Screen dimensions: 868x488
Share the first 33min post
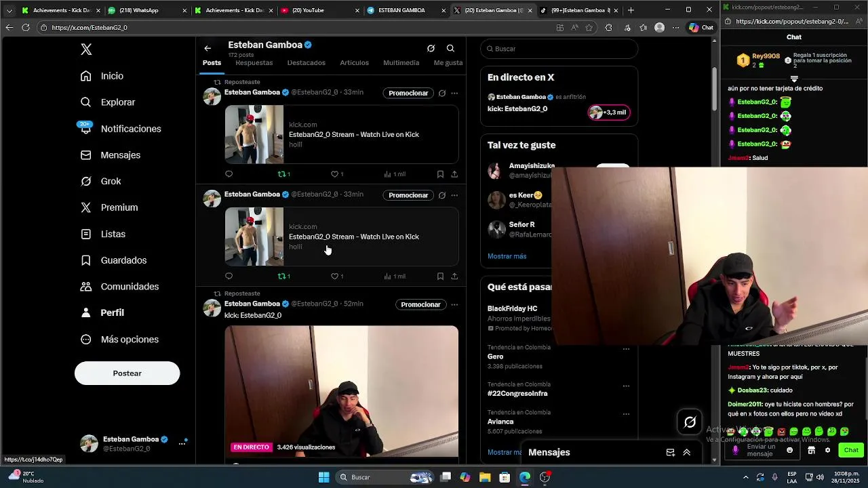click(x=454, y=174)
